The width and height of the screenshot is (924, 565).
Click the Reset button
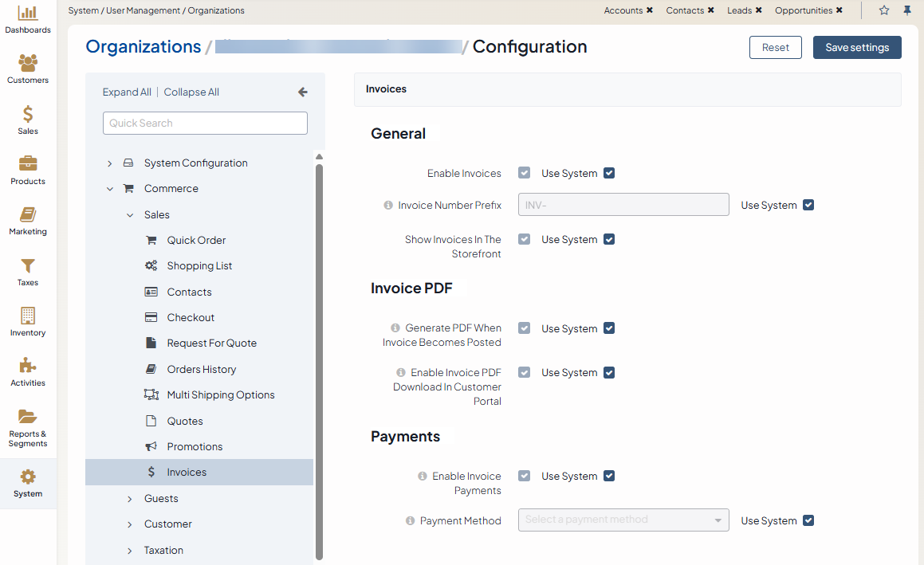pyautogui.click(x=775, y=47)
